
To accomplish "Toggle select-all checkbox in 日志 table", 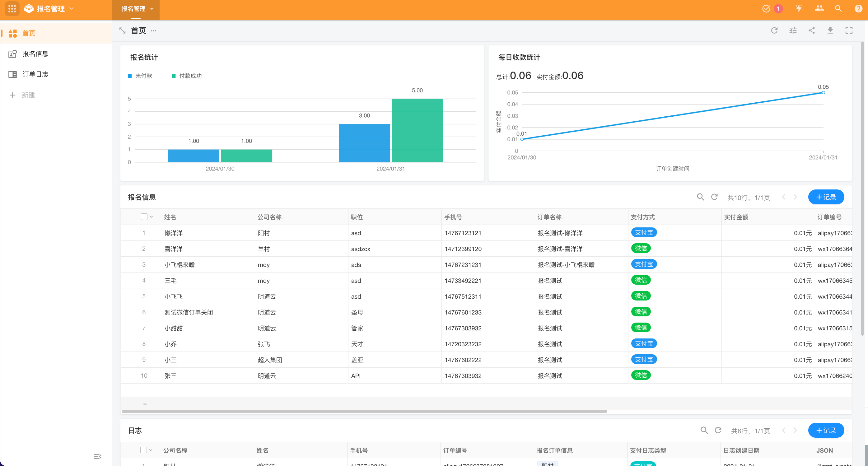I will coord(143,450).
